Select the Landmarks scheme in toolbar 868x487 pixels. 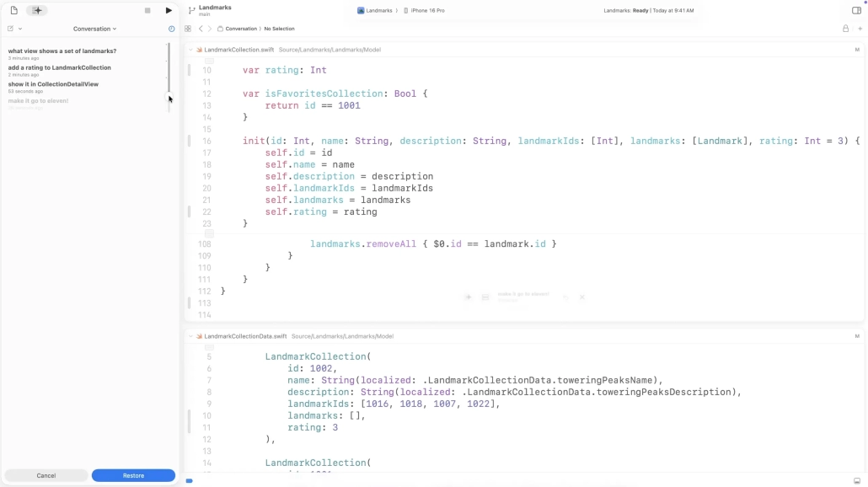pos(375,10)
